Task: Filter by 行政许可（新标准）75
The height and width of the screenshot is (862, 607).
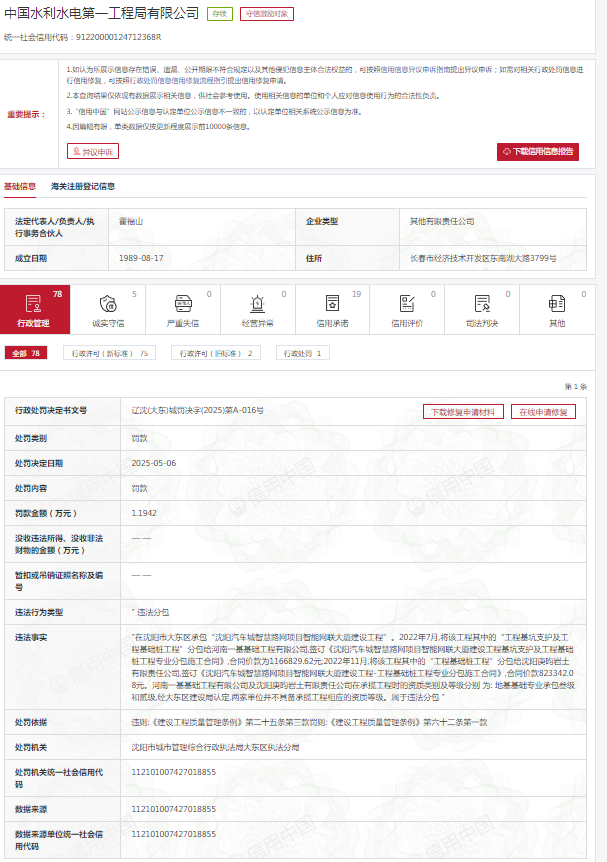Action: [x=109, y=353]
